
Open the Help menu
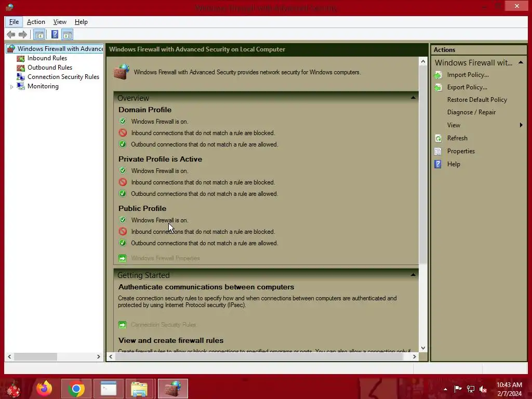pyautogui.click(x=81, y=22)
